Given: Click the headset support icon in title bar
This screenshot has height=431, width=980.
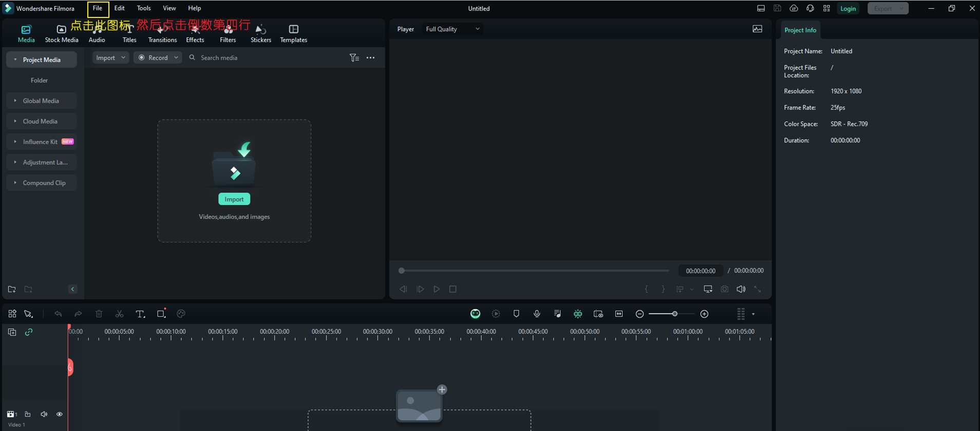Looking at the screenshot, I should [811, 8].
